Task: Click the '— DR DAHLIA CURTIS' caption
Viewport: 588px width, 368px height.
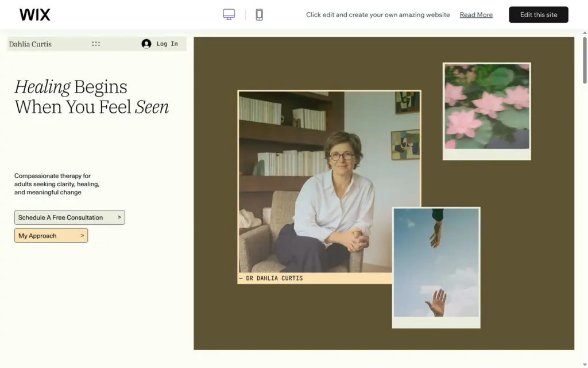Action: [x=271, y=278]
